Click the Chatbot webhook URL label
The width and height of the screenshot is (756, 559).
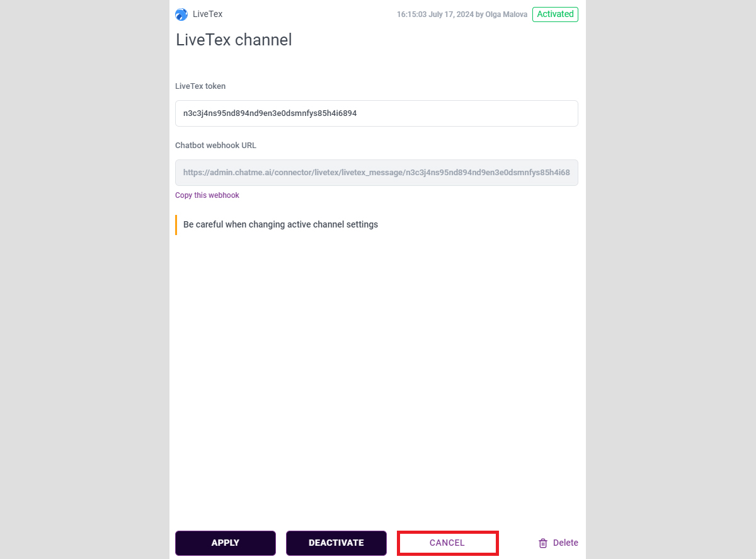point(215,146)
